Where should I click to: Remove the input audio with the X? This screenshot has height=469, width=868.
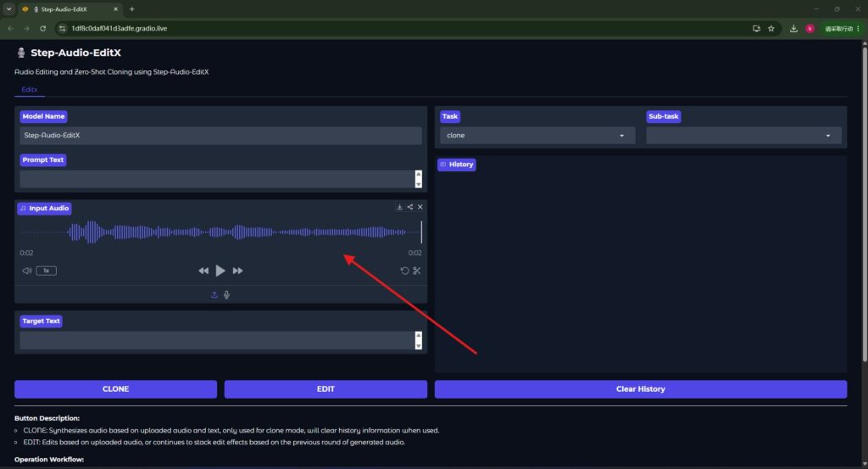(420, 207)
